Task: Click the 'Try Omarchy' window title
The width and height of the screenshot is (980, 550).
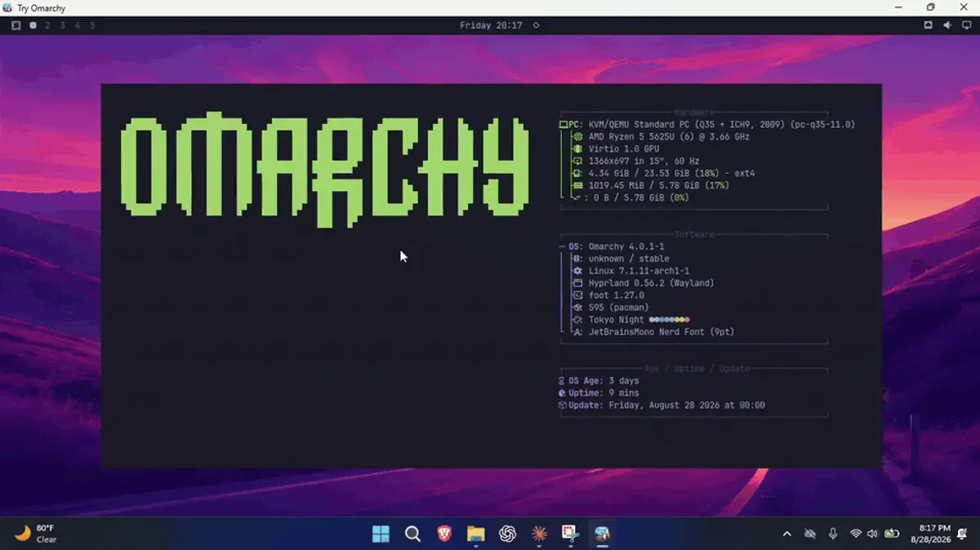Action: pyautogui.click(x=41, y=8)
